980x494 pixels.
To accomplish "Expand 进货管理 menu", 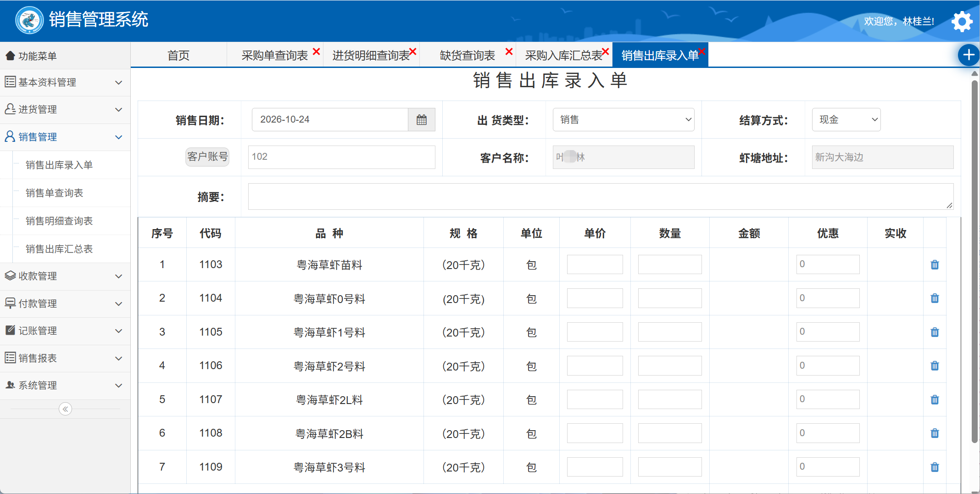I will tap(65, 110).
